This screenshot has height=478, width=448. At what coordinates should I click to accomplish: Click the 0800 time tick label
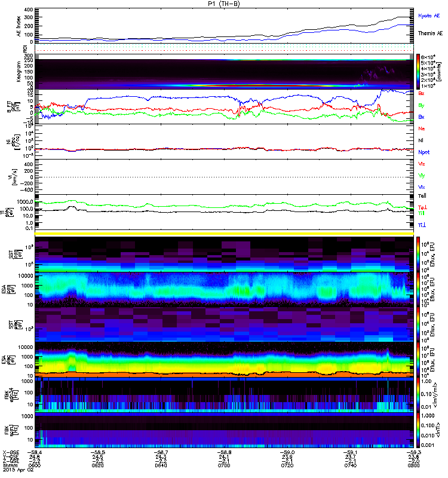coord(413,465)
